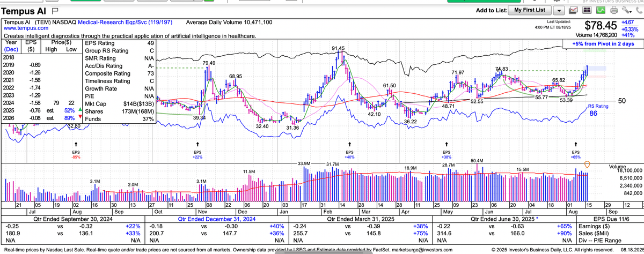Select the EPS +38% marker arrow
This screenshot has height=254, width=644.
point(447,144)
